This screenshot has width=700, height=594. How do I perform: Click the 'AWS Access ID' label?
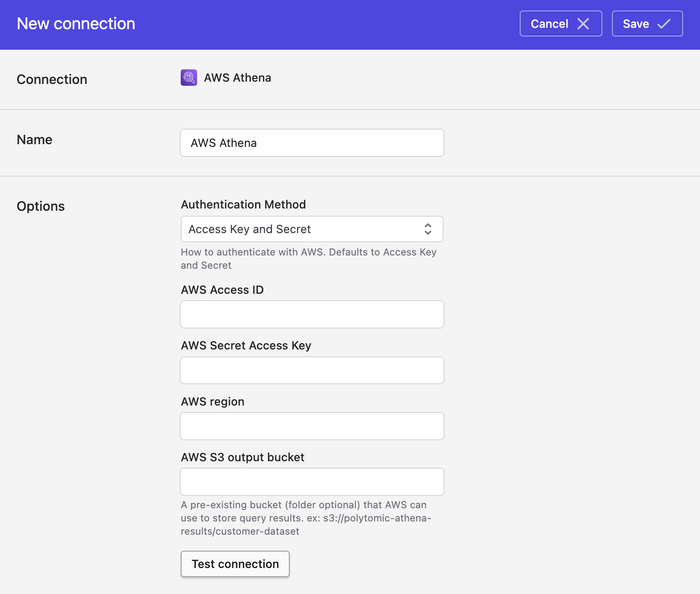tap(222, 290)
